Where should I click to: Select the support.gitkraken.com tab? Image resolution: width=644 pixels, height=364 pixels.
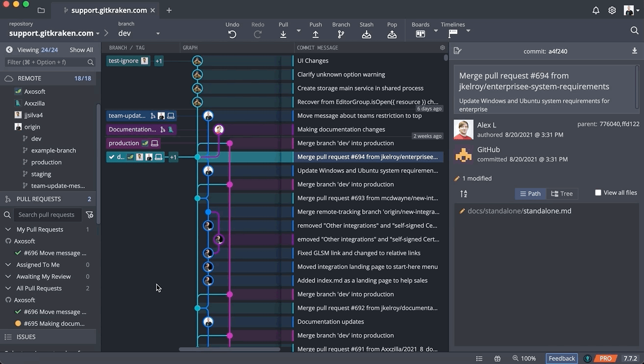click(105, 10)
